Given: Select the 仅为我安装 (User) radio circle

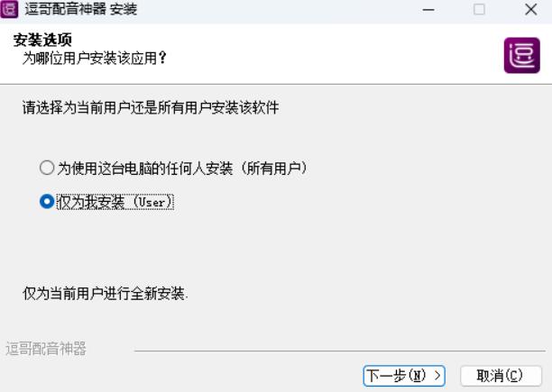Looking at the screenshot, I should 47,202.
